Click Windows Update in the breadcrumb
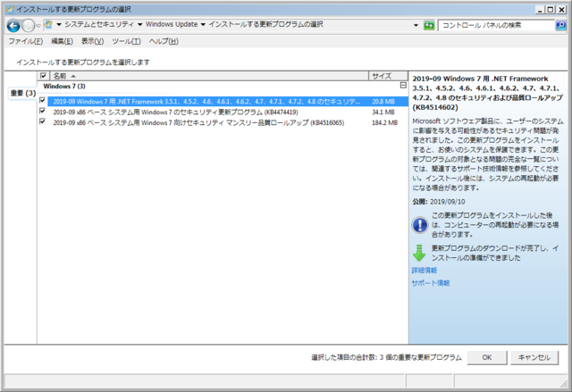 (172, 24)
